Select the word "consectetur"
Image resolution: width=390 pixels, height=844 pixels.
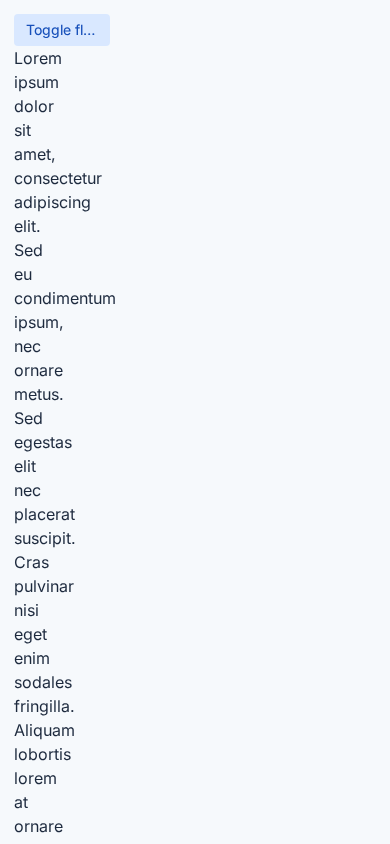[x=58, y=179]
